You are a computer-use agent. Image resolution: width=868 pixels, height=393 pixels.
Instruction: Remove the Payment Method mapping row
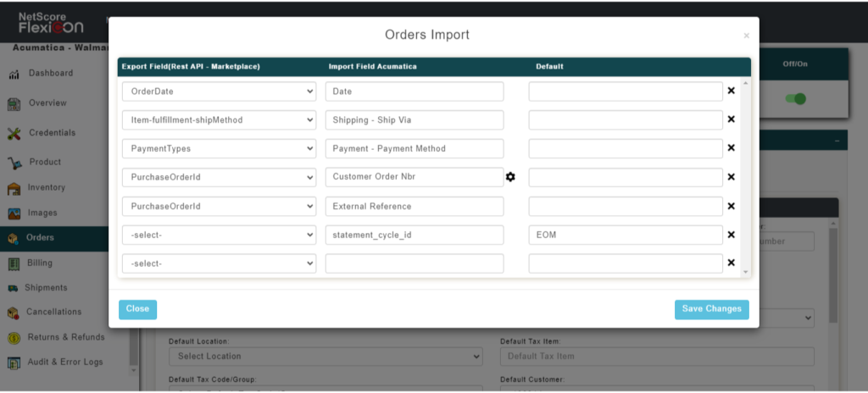coord(731,148)
